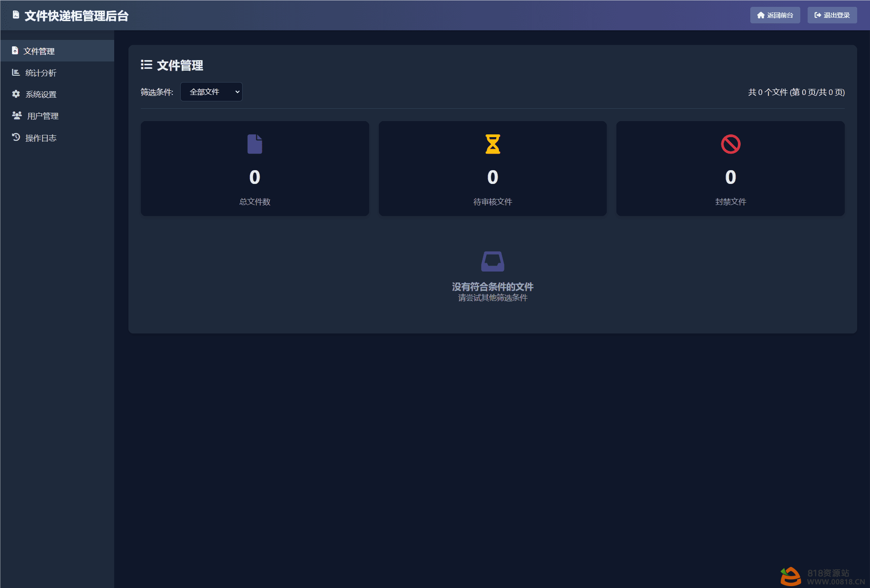
Task: Open 操作日志 from the sidebar
Action: tap(41, 137)
